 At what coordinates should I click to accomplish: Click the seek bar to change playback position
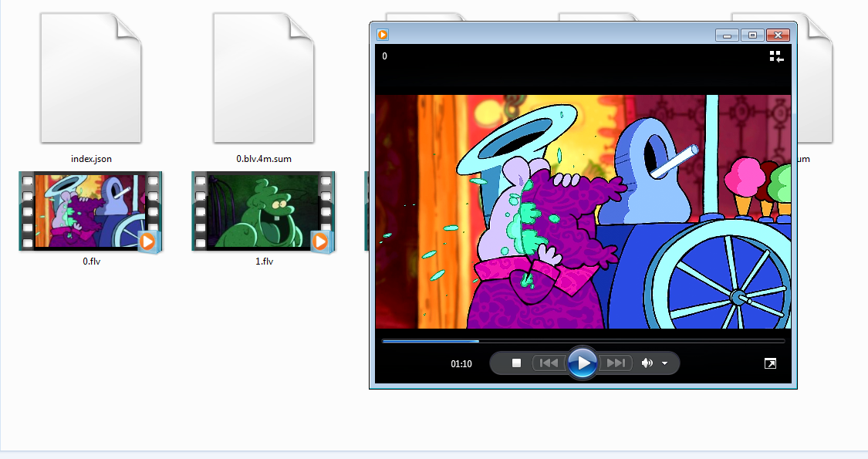pos(584,340)
